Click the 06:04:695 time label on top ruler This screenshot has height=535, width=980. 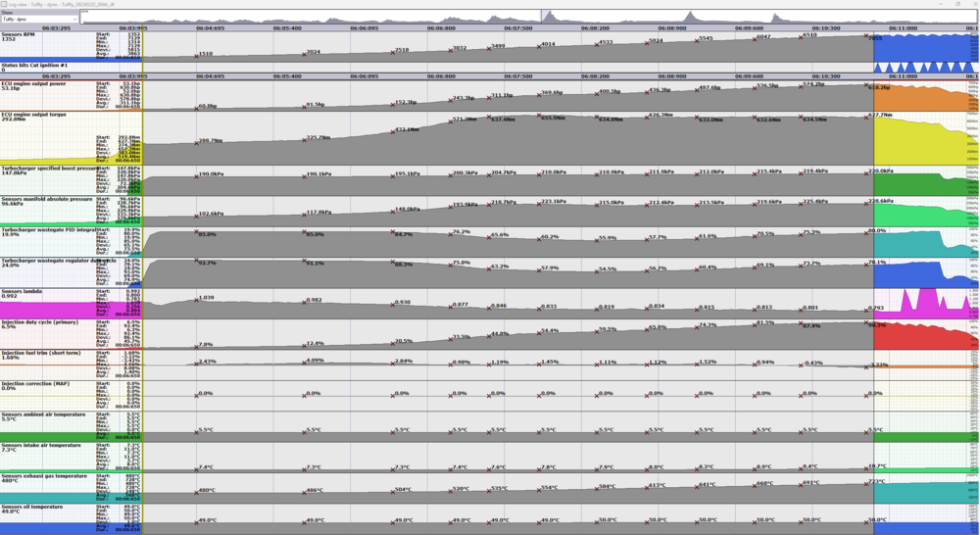coord(210,28)
